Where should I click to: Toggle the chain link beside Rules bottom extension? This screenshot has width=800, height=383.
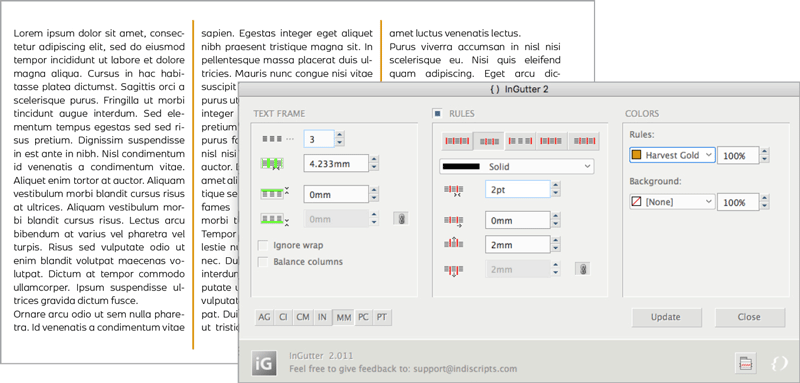(583, 269)
